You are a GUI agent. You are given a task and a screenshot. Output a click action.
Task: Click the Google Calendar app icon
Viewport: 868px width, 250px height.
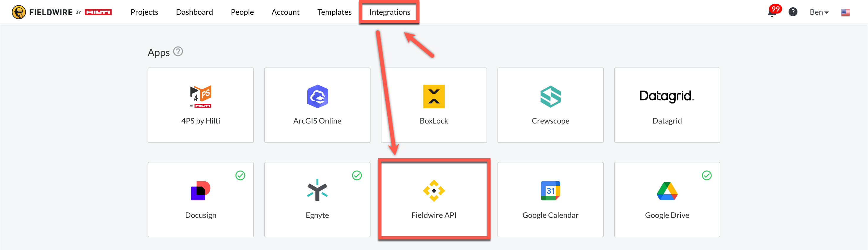coord(550,191)
